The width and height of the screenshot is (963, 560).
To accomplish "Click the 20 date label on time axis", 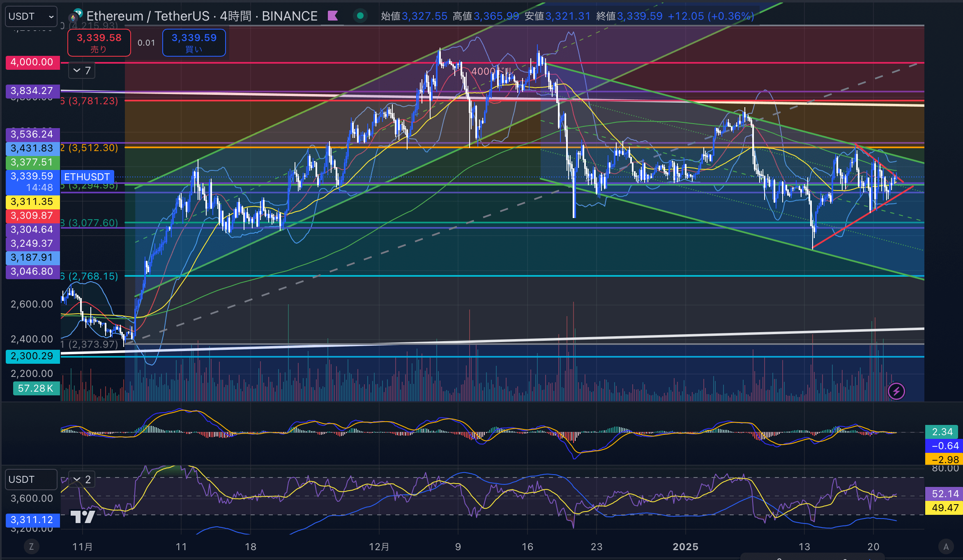I will tap(873, 547).
